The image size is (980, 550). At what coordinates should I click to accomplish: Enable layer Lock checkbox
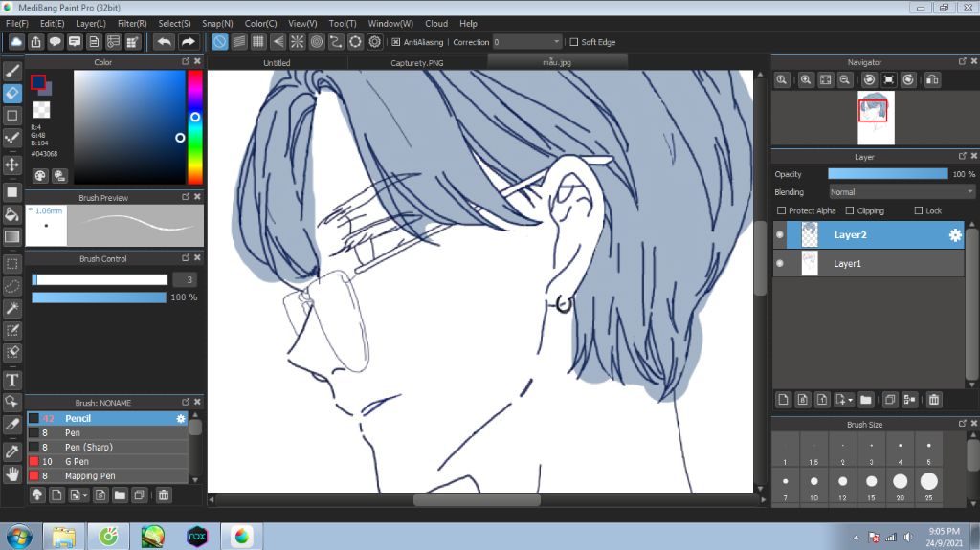pos(918,210)
